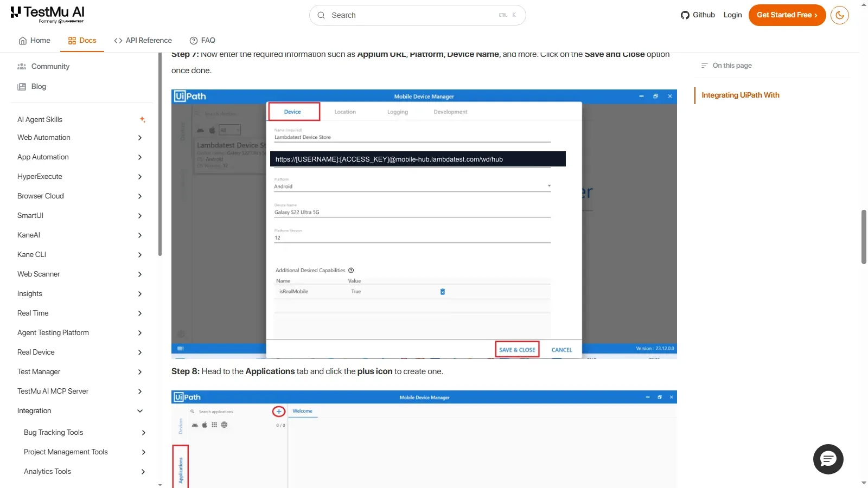Screen dimensions: 868x488
Task: Click the Step 8 Applications tab screenshot
Action: coord(424,439)
